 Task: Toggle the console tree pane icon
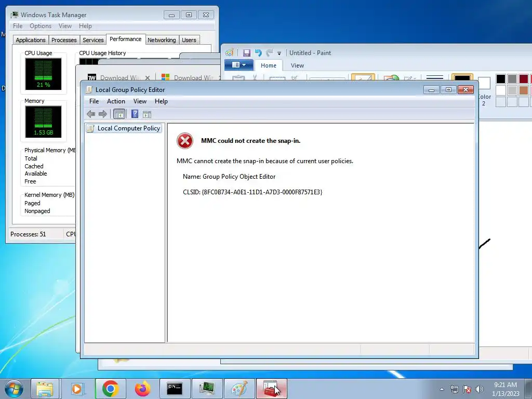[x=119, y=114]
